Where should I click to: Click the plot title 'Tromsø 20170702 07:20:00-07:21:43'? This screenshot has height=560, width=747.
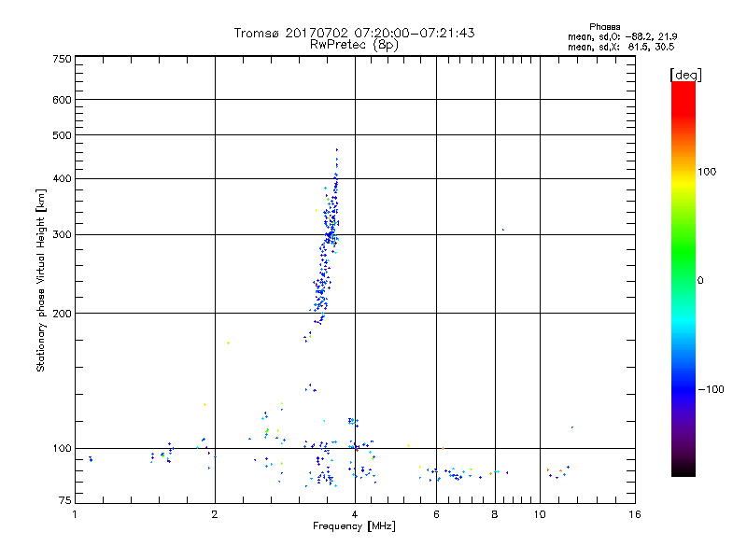[354, 33]
